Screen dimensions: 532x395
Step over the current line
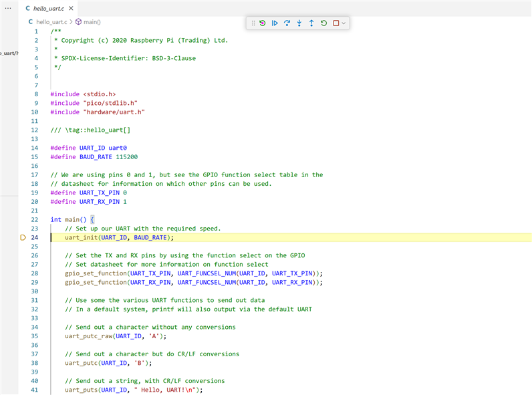pyautogui.click(x=287, y=23)
